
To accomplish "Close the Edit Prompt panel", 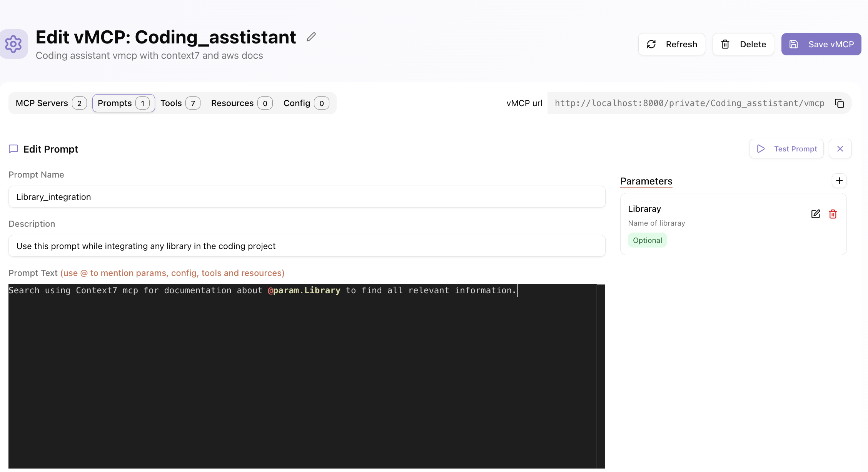I will pyautogui.click(x=840, y=148).
